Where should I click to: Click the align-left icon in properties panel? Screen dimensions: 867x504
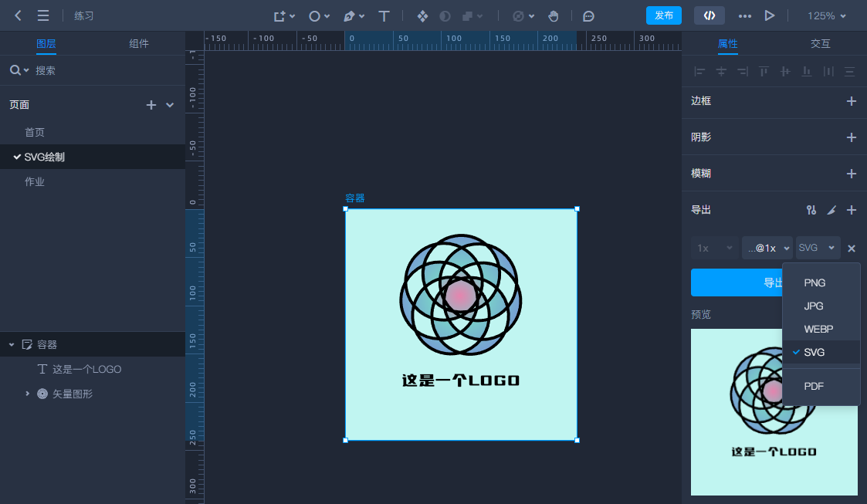(x=699, y=71)
